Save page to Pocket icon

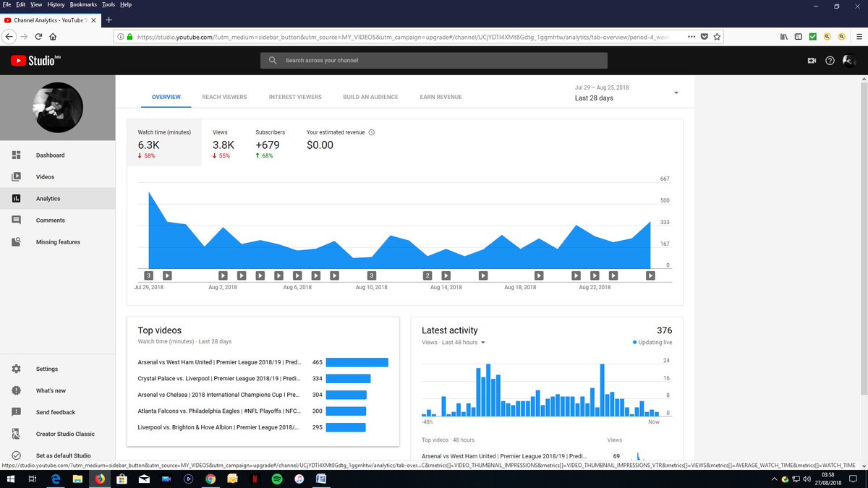coord(704,36)
